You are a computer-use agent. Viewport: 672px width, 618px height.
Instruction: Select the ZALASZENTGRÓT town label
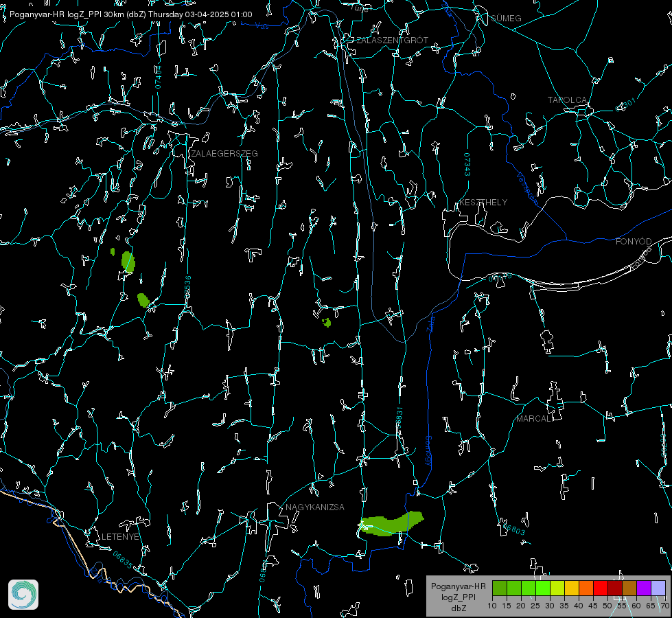pyautogui.click(x=392, y=41)
